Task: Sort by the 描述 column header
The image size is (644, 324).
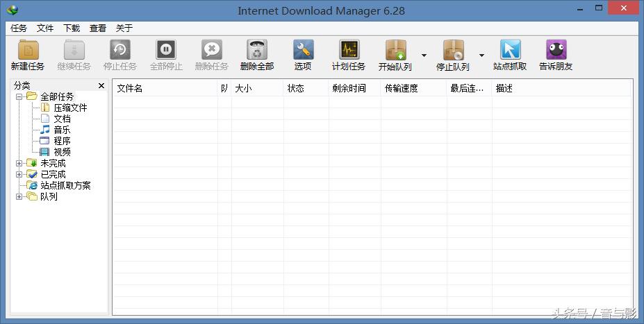Action: pyautogui.click(x=562, y=88)
